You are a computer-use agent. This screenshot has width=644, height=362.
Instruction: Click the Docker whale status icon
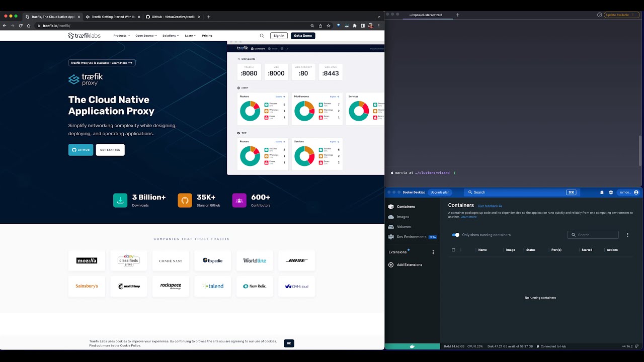(x=412, y=346)
